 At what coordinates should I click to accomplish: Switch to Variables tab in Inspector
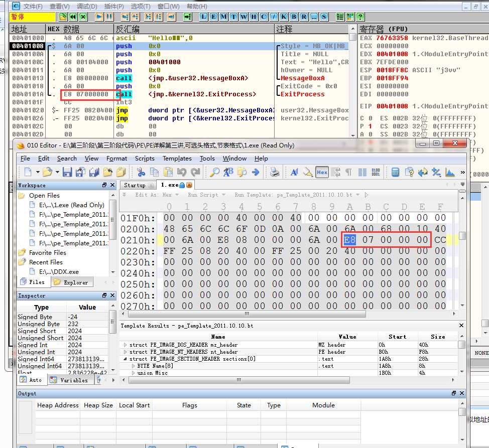tap(70, 380)
